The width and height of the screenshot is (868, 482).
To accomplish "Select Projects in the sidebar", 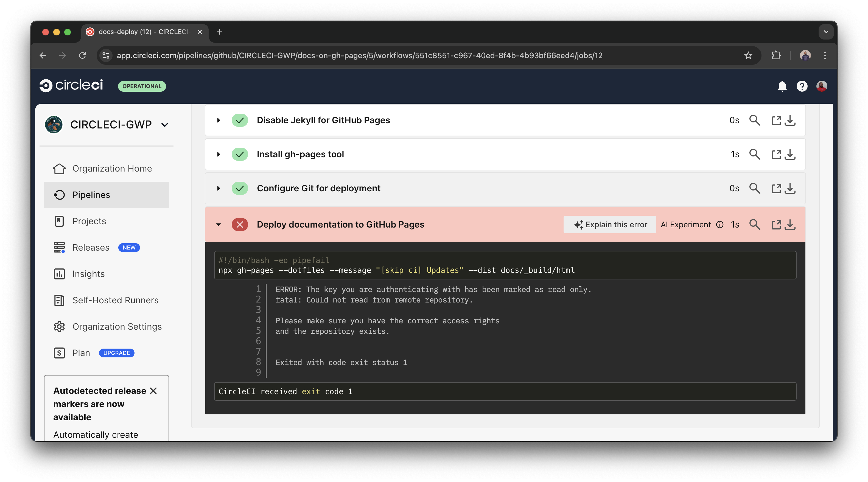I will 89,221.
